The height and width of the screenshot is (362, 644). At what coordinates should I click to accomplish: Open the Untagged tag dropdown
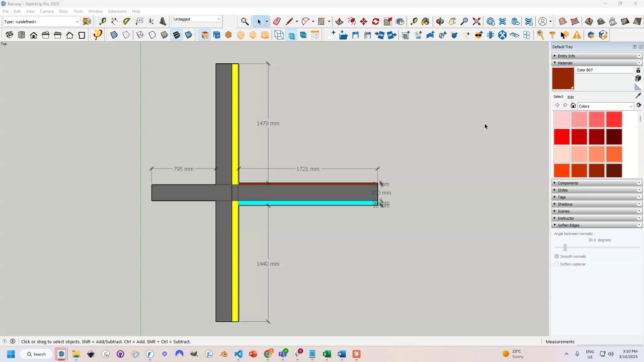(197, 19)
